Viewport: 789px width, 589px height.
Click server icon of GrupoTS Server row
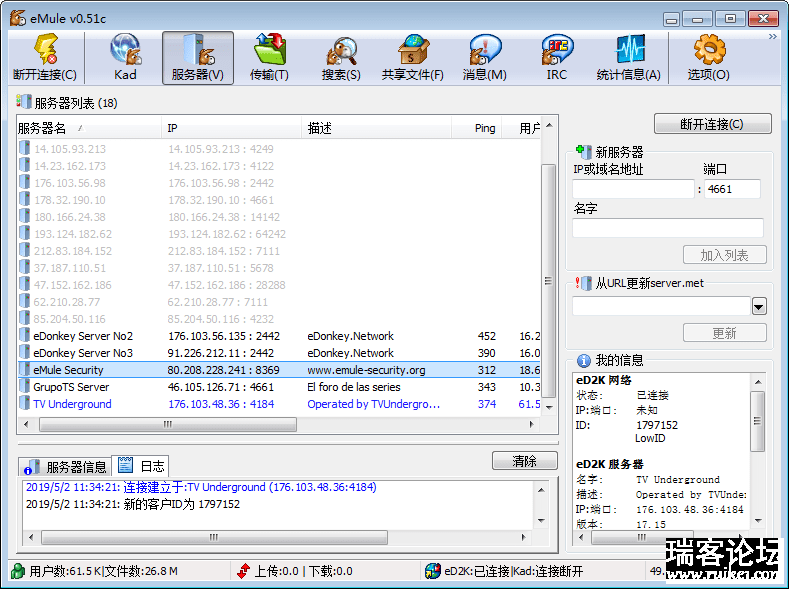[x=24, y=387]
